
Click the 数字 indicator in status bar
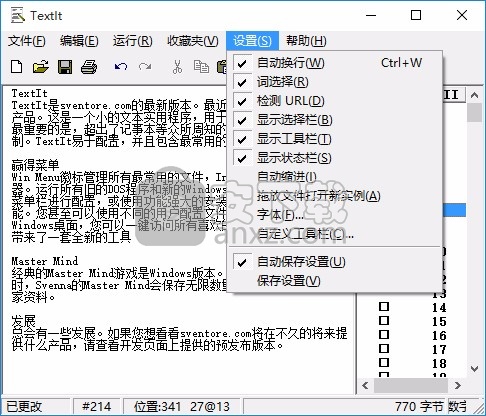(x=457, y=406)
